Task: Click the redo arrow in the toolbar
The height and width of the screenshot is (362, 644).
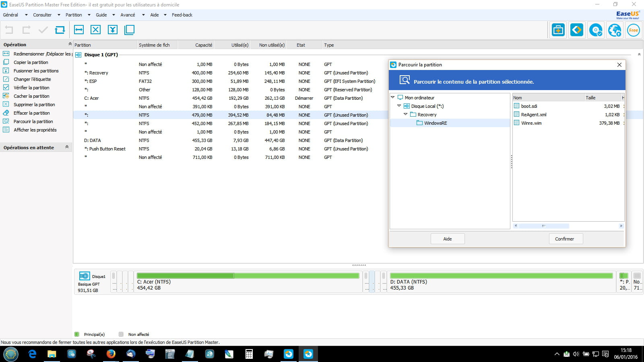Action: 26,30
